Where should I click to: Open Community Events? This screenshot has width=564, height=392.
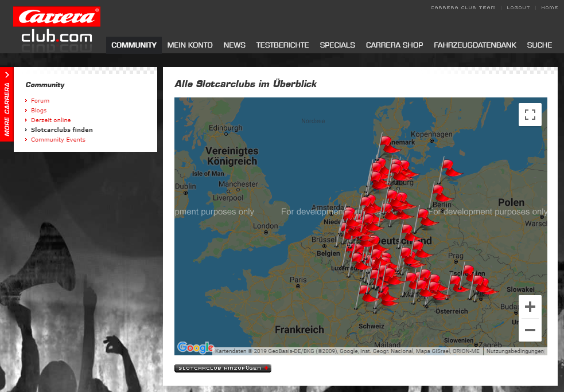pos(58,139)
